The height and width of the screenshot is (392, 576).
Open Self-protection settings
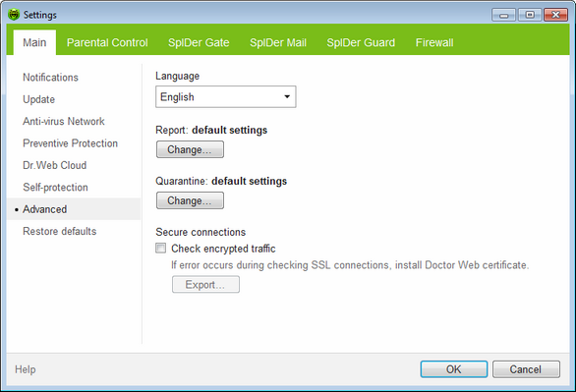[55, 188]
